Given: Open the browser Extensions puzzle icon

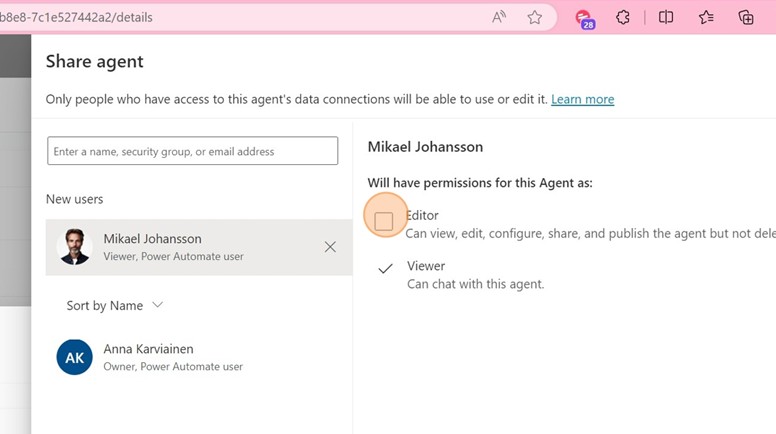Looking at the screenshot, I should tap(623, 17).
